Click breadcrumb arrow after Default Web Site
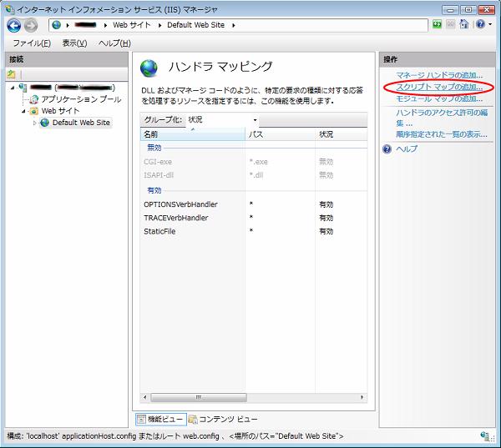This screenshot has height=448, width=501. tap(234, 25)
